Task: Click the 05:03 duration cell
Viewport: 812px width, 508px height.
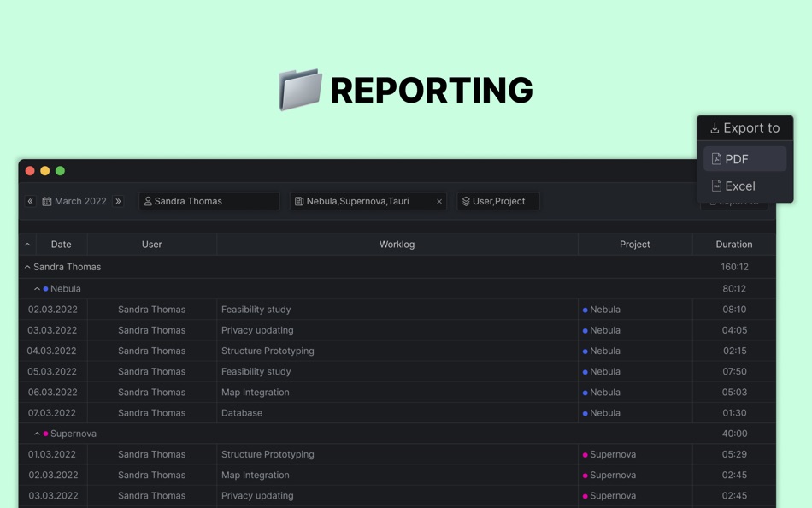Action: (734, 393)
